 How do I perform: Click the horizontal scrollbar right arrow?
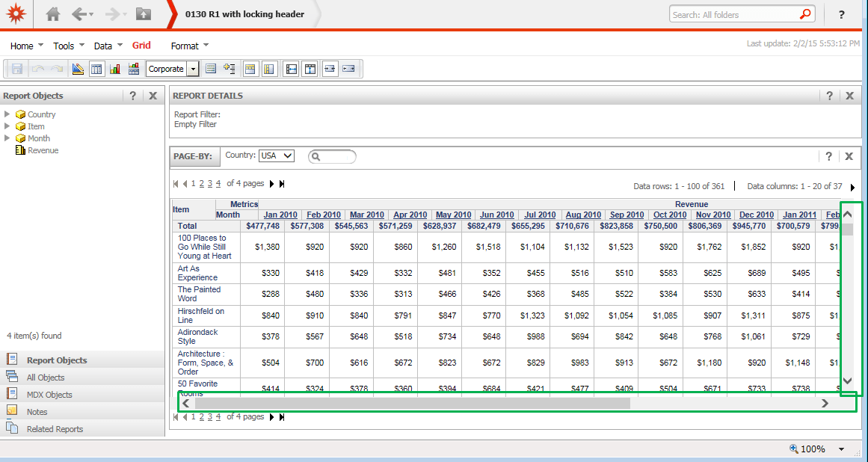click(825, 404)
